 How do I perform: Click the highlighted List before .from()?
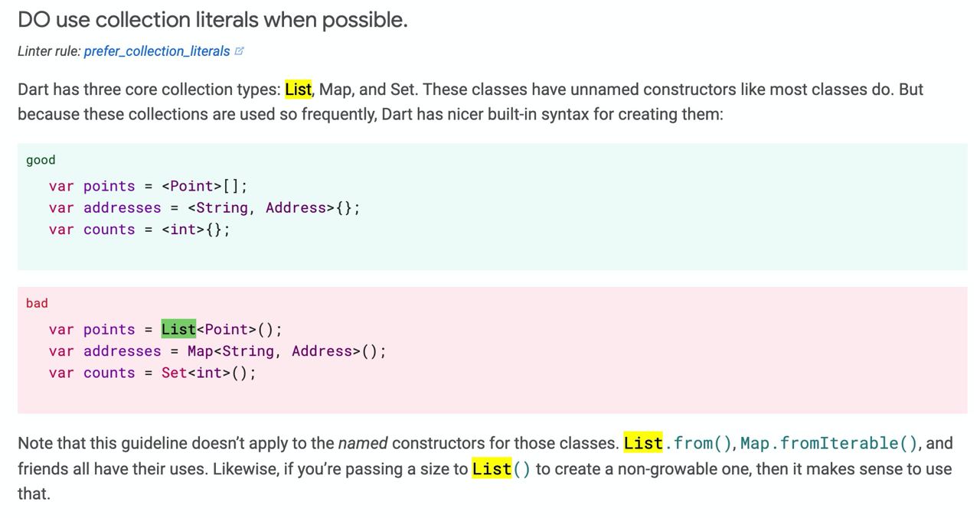(x=643, y=443)
